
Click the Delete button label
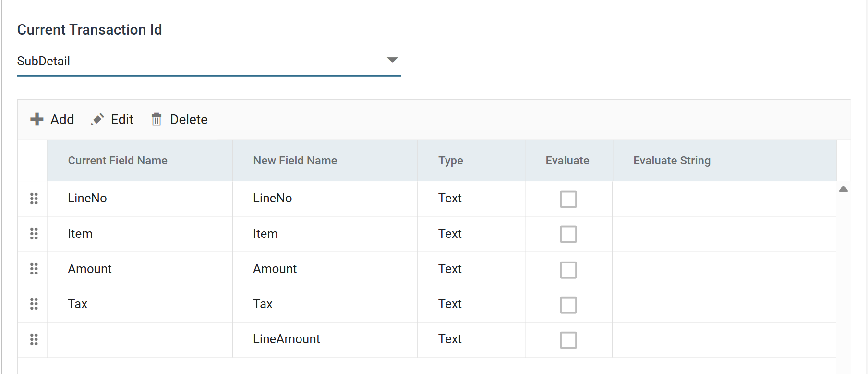click(x=189, y=119)
